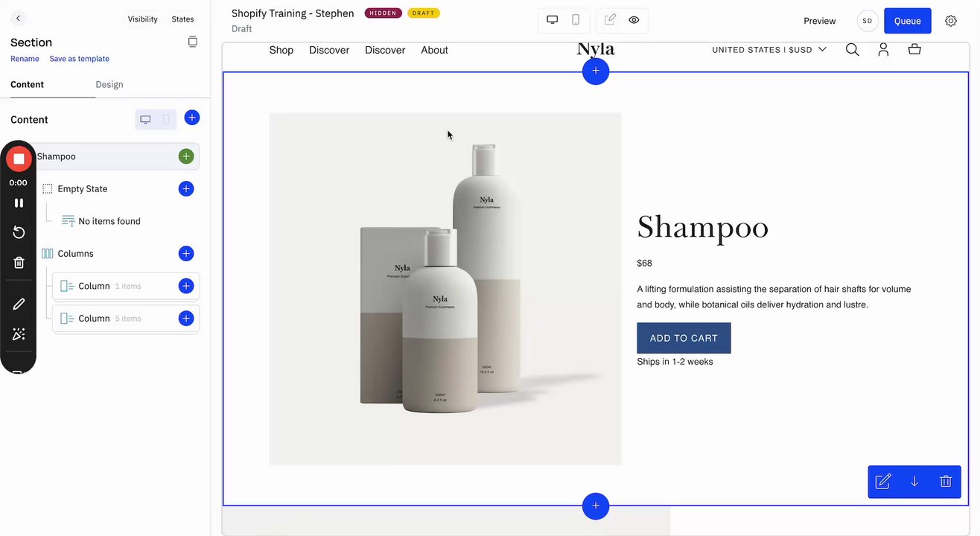Click the $68 price text
This screenshot has width=980, height=536.
click(x=645, y=264)
